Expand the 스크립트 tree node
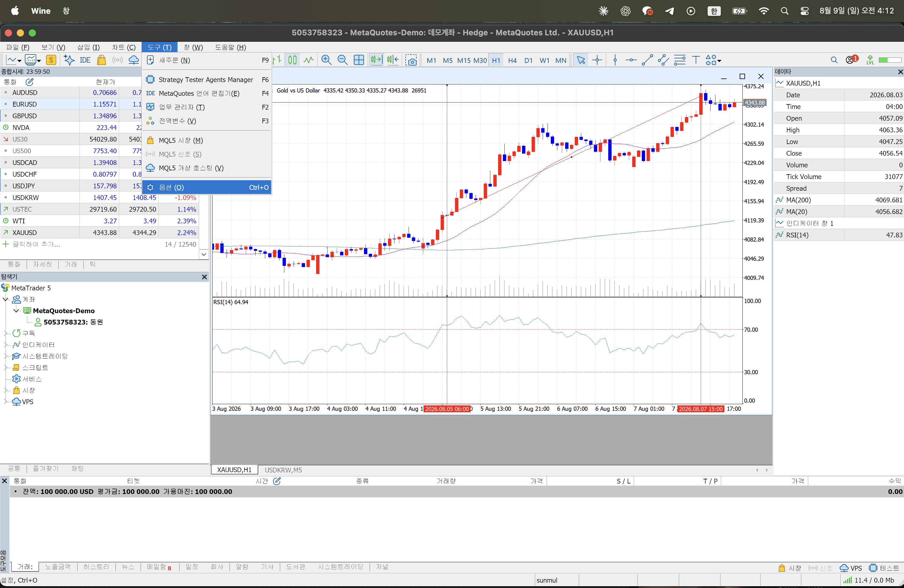904x588 pixels. 5,368
